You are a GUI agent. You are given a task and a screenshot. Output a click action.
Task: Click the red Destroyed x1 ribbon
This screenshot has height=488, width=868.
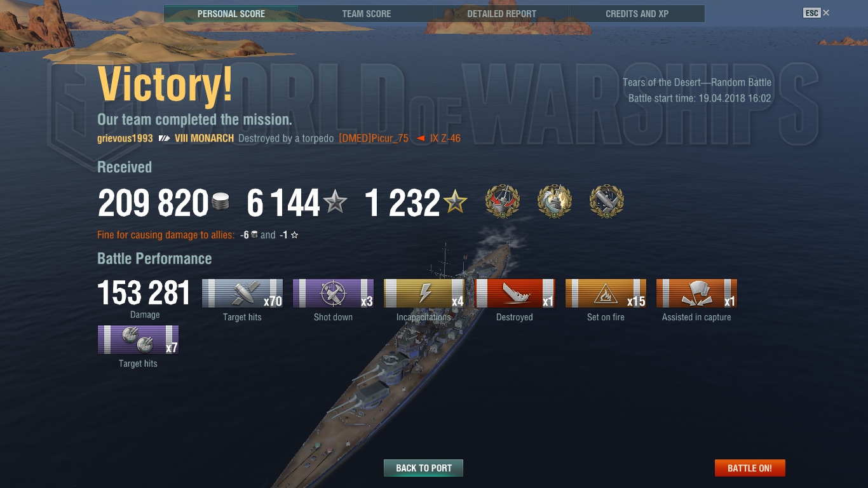(515, 294)
